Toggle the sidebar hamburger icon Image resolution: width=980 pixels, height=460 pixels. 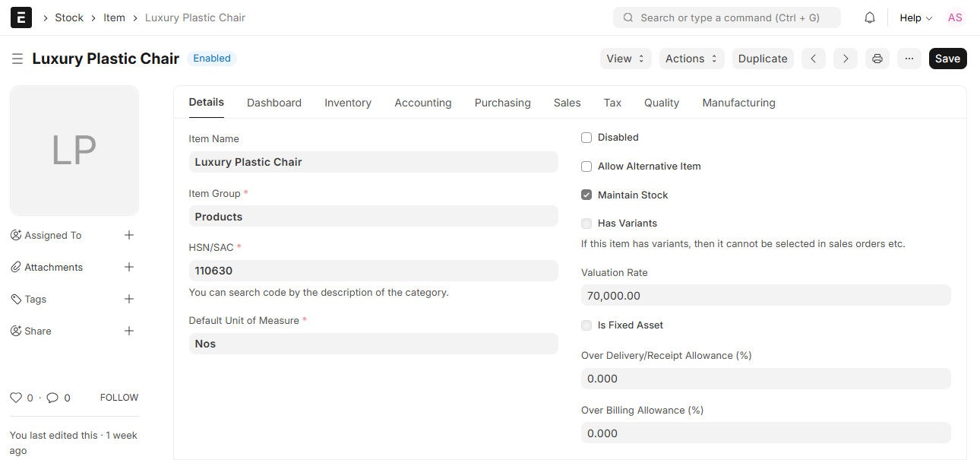(x=17, y=59)
